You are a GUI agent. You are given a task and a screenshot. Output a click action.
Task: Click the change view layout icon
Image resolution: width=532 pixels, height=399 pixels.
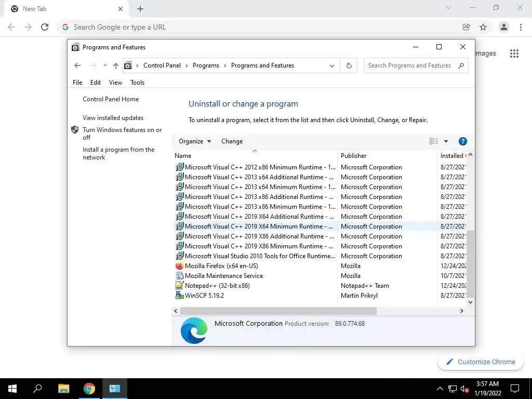pyautogui.click(x=434, y=141)
